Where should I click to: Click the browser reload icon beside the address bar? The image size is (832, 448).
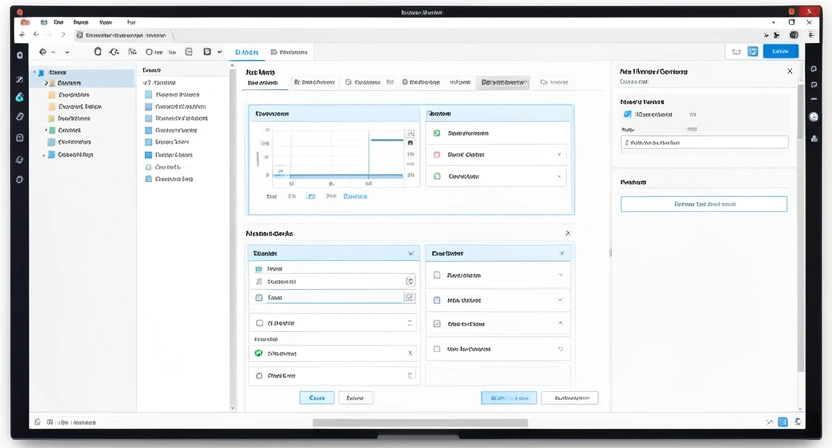(x=62, y=34)
